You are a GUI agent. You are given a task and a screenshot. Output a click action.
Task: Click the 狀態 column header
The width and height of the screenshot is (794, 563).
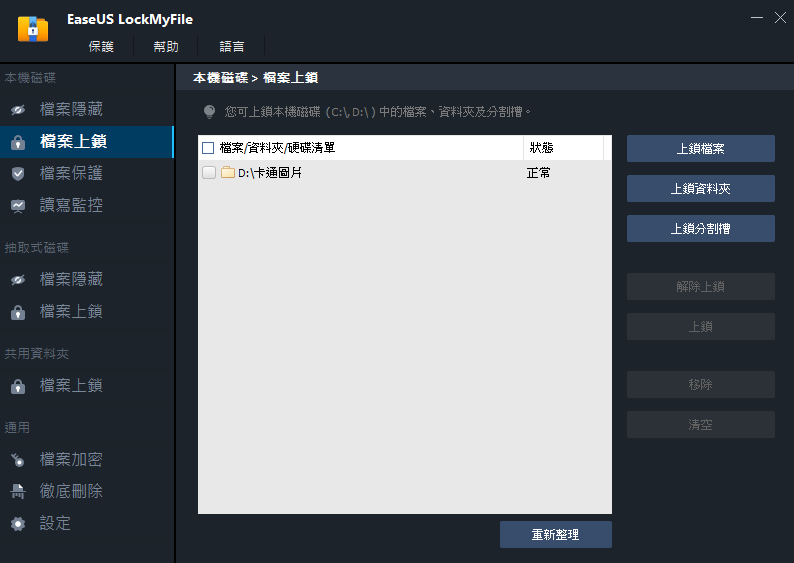541,148
